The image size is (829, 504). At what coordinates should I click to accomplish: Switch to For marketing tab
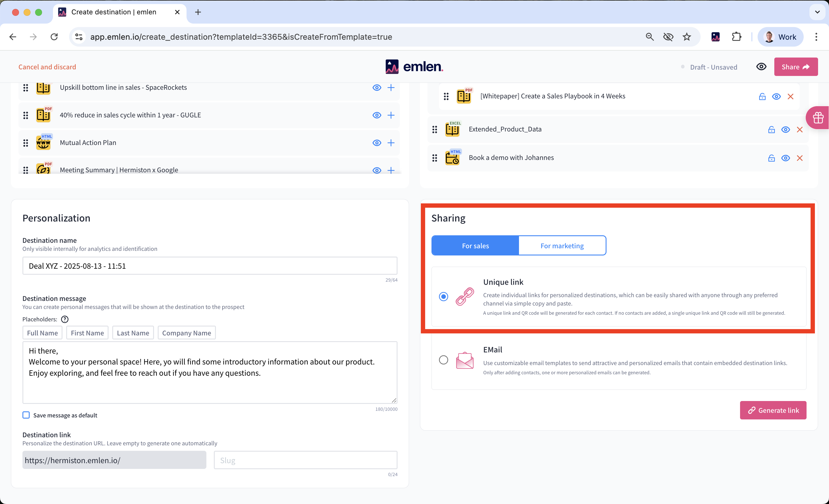tap(562, 246)
